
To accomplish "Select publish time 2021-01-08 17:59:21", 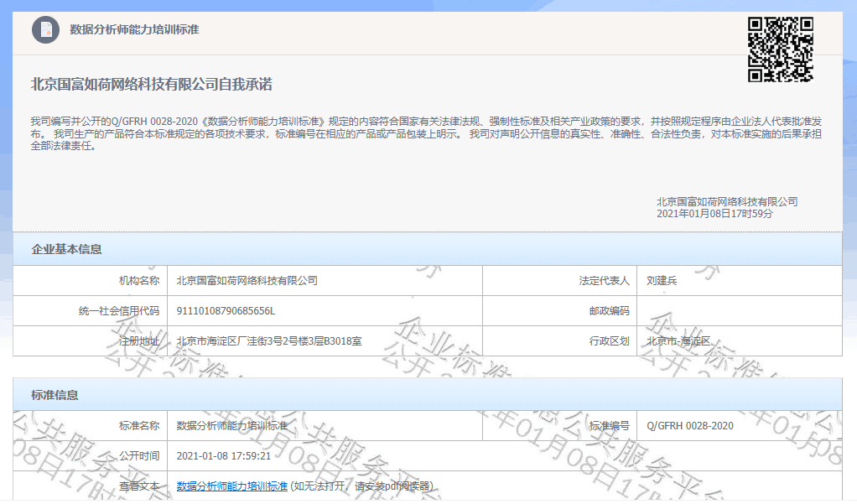I will [224, 456].
